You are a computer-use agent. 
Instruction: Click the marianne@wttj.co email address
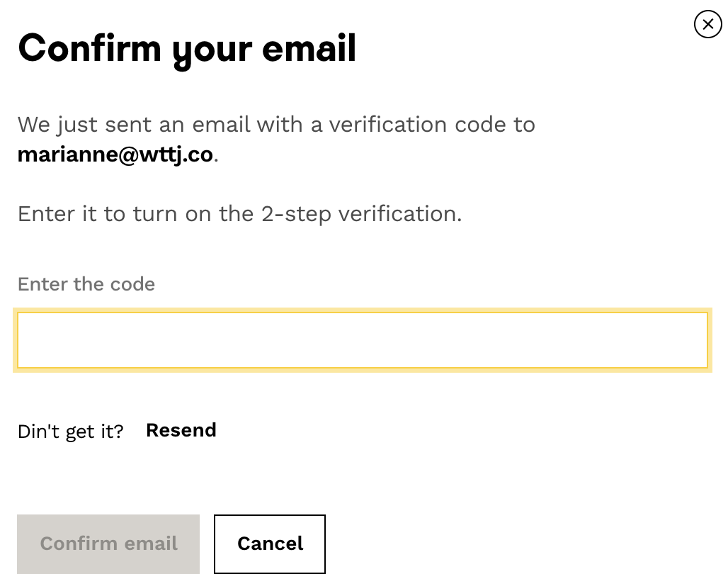(115, 154)
